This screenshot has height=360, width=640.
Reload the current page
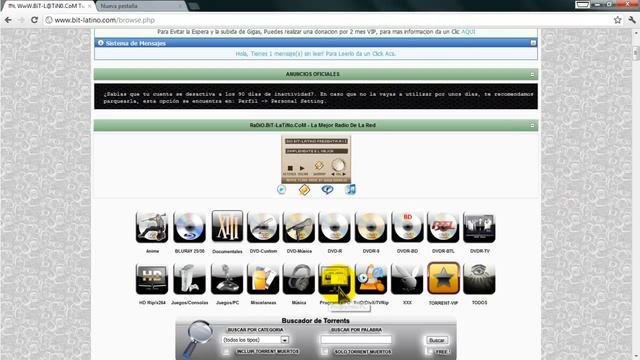34,20
